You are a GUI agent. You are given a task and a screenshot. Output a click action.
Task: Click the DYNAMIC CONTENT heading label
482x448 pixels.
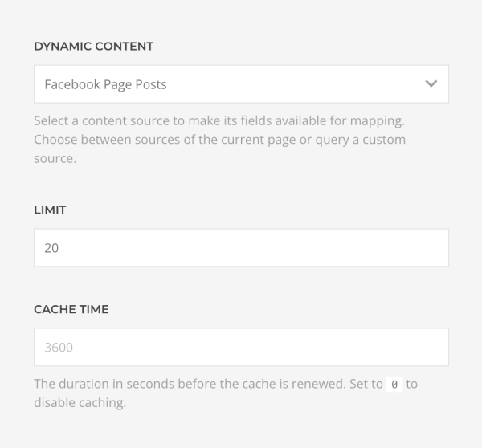[x=93, y=47]
